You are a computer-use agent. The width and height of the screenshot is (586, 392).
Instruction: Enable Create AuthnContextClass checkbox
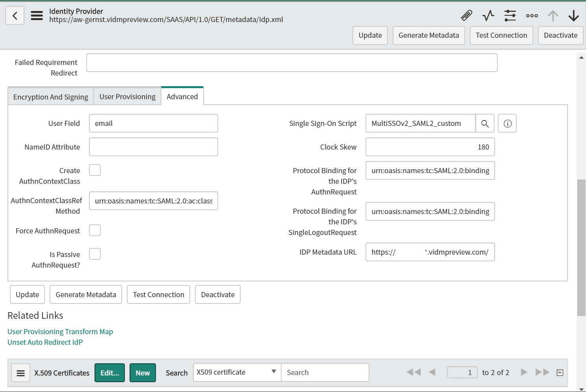click(95, 170)
